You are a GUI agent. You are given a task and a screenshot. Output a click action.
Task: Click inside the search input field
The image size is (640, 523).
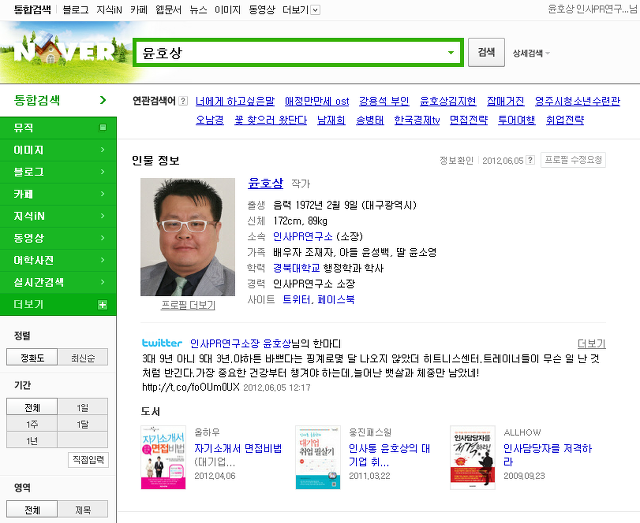[290, 52]
